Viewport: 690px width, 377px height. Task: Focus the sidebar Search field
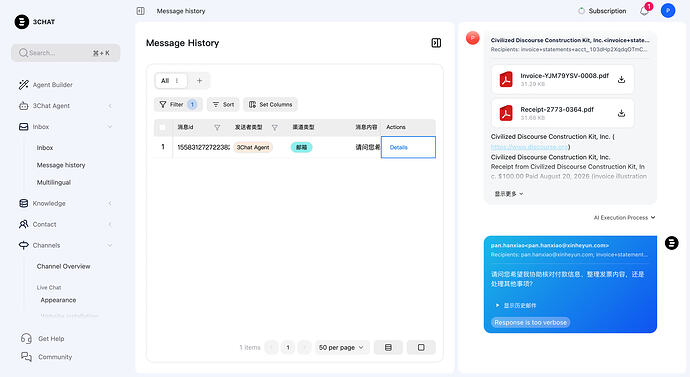(x=66, y=53)
